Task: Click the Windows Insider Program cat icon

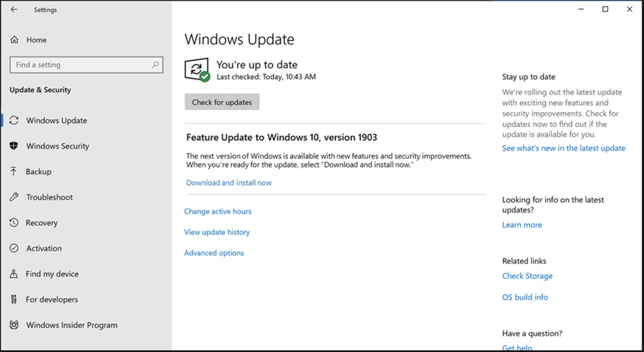Action: click(x=14, y=325)
